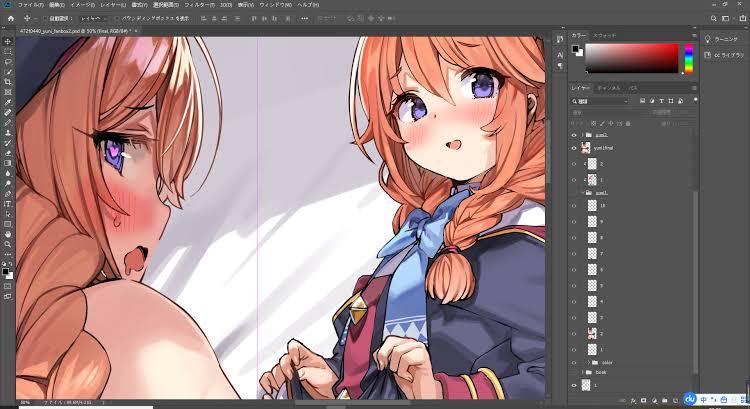Viewport: 750px width, 409px height.
Task: Select the Lasso tool
Action: [x=8, y=62]
